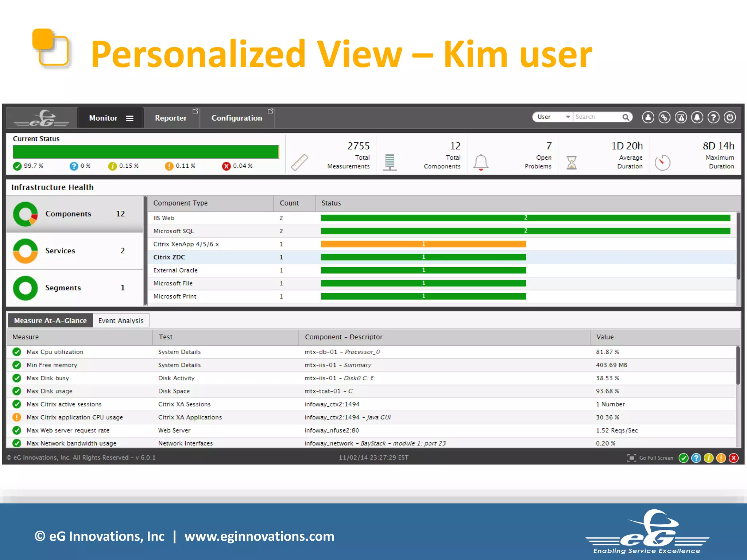Select Services in Infrastructure Health
This screenshot has height=560, width=747.
pos(74,251)
